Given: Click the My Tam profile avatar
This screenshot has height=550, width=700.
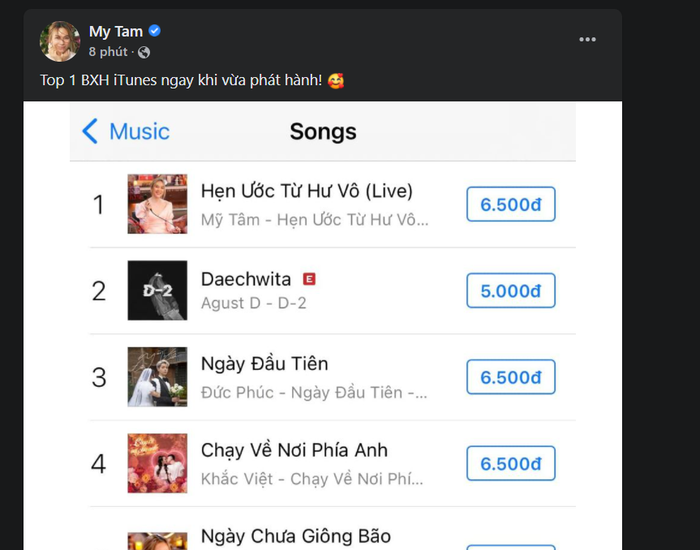Looking at the screenshot, I should click(x=60, y=41).
